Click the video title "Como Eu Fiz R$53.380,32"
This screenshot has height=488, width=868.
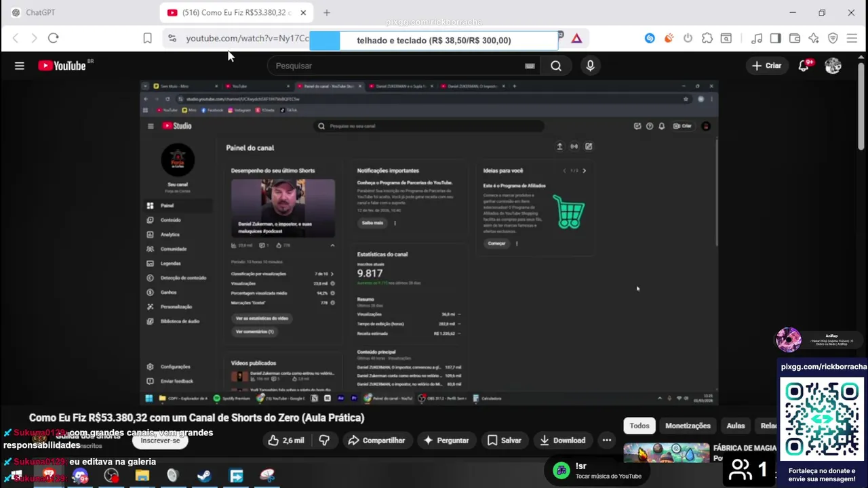coord(197,418)
